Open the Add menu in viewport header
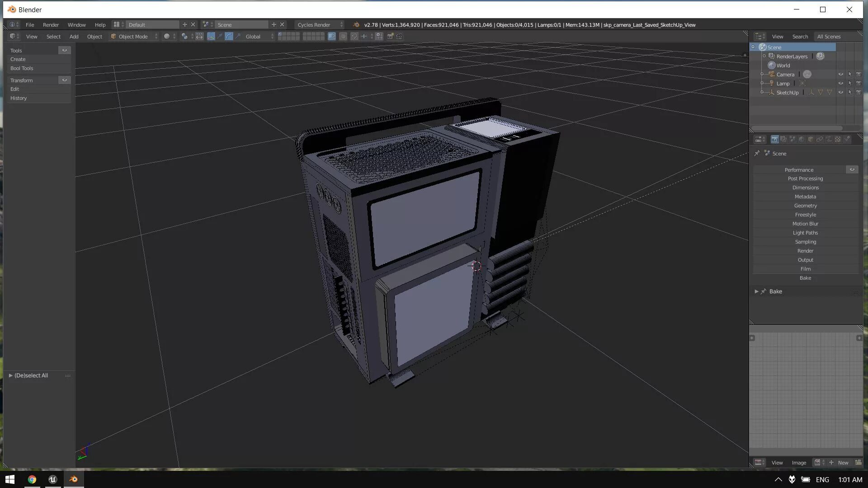 tap(74, 37)
